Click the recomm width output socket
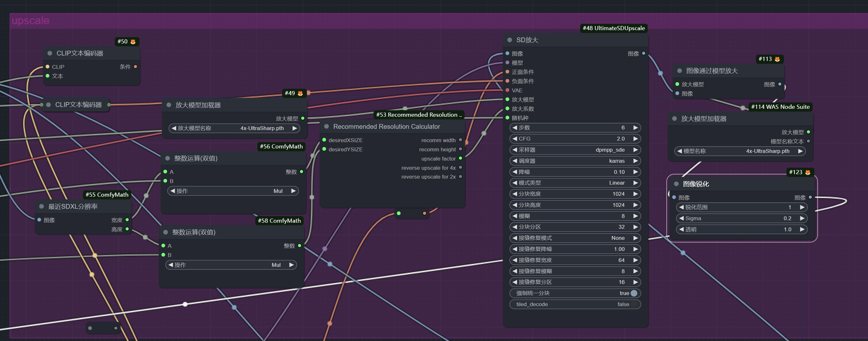 460,140
